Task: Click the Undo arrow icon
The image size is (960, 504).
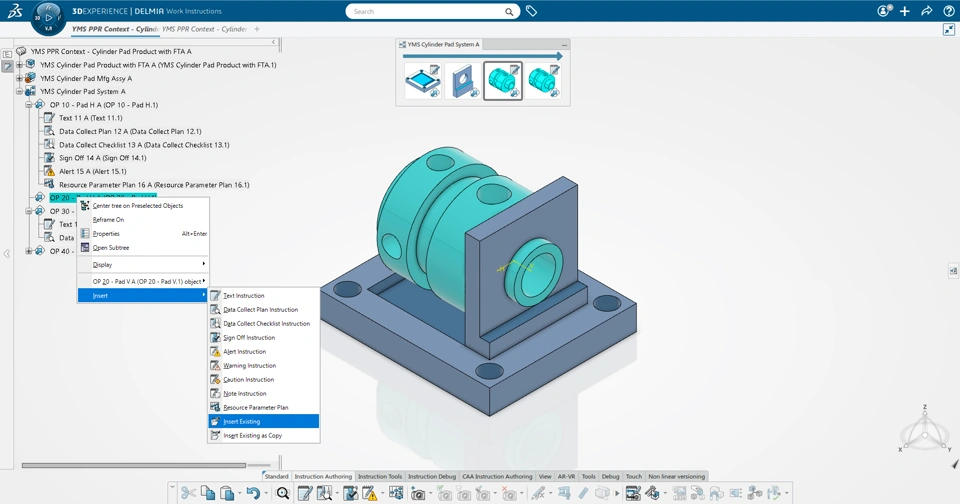Action: (252, 493)
